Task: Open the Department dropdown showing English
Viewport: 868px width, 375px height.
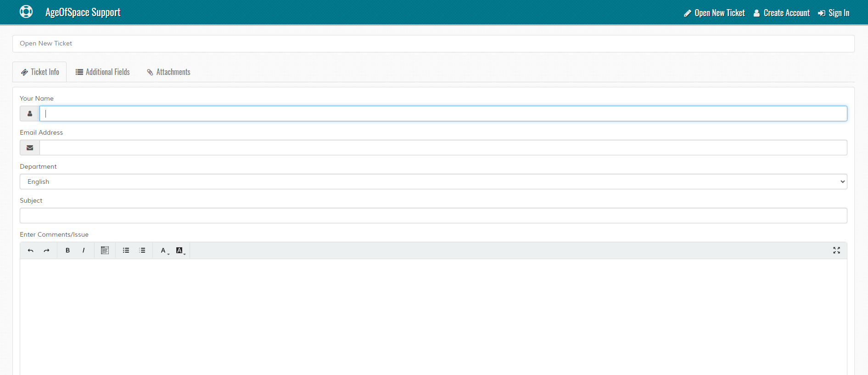Action: pos(433,182)
